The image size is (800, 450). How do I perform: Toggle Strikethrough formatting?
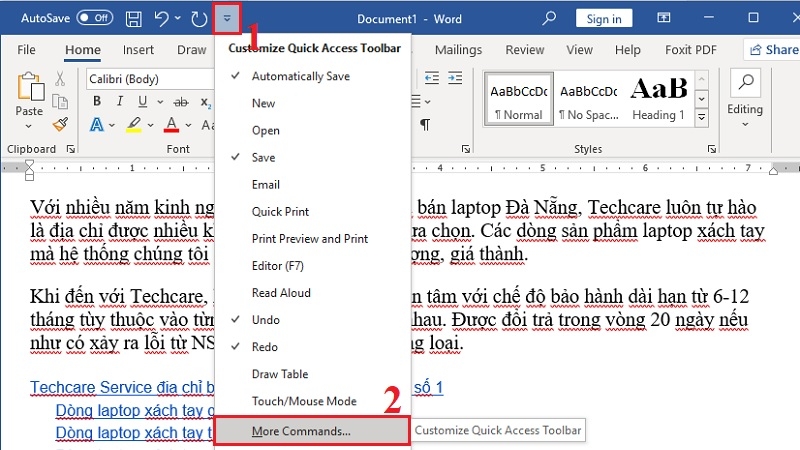click(181, 102)
